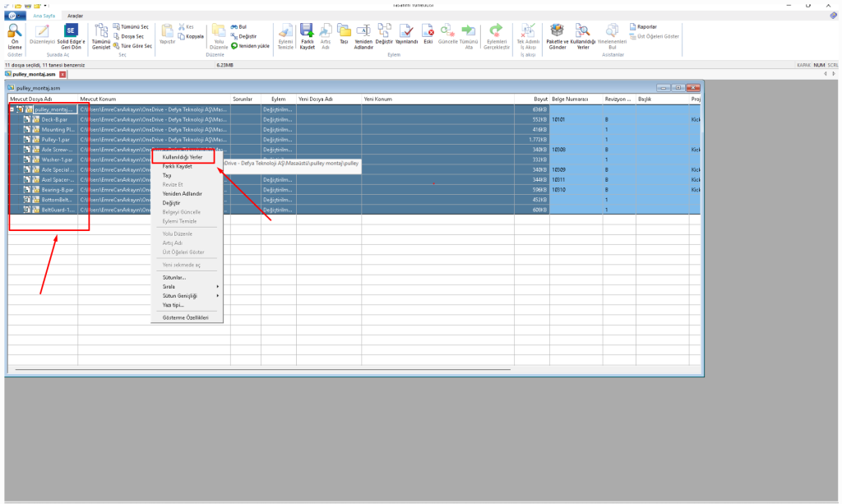Click the Paketle ve Gönder icon
Image resolution: width=842 pixels, height=504 pixels.
[557, 31]
